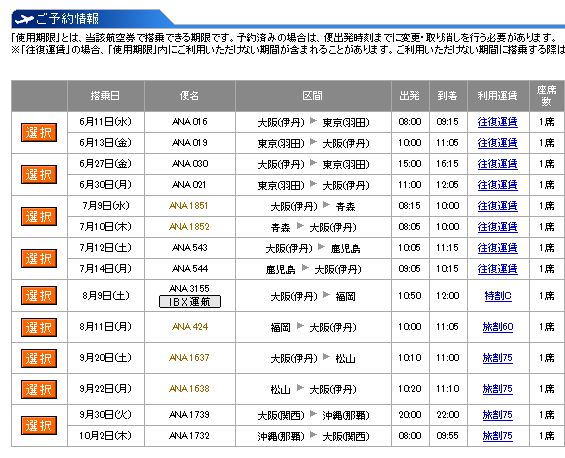Choose the Aomori round trip 選択 button
Screen dimensions: 565x458
pyautogui.click(x=39, y=217)
